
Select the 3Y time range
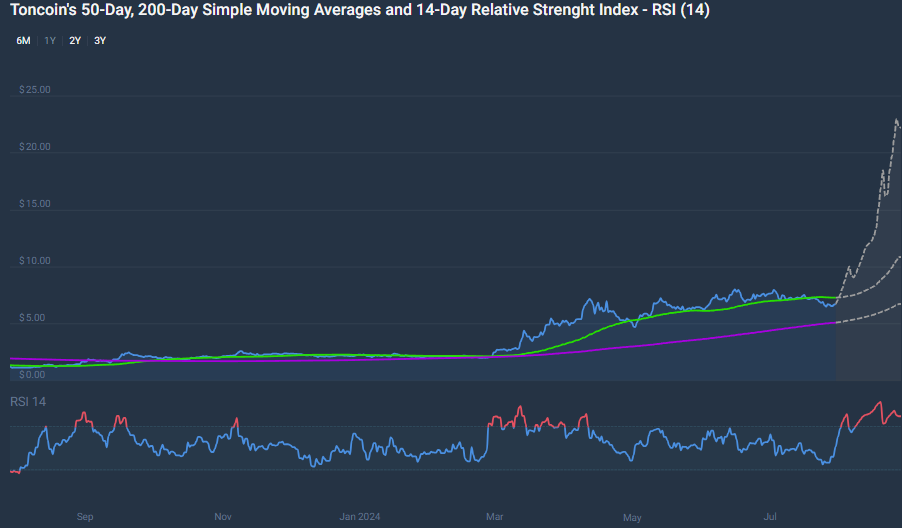[x=100, y=41]
